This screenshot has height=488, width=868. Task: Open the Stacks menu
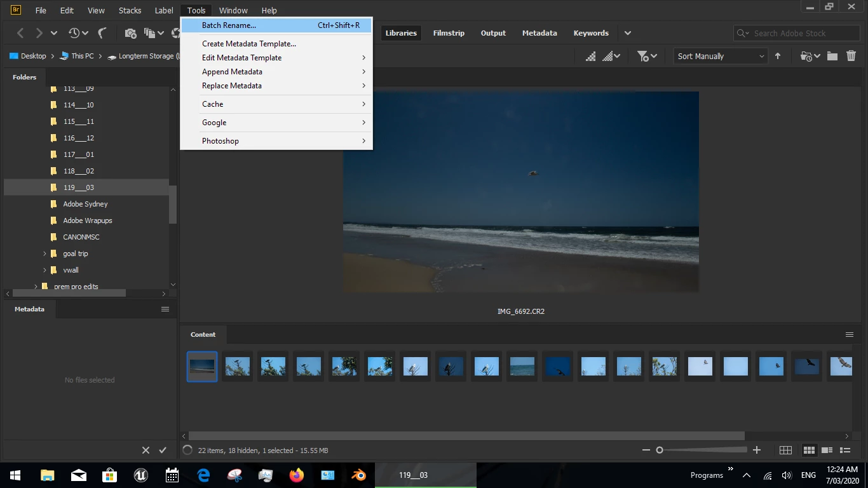tap(130, 10)
